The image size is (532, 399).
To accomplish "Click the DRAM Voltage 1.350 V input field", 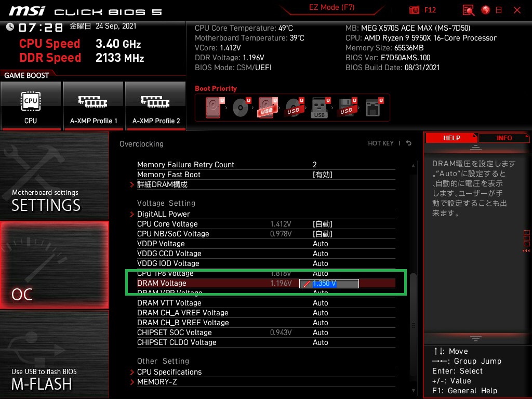I will click(x=329, y=284).
